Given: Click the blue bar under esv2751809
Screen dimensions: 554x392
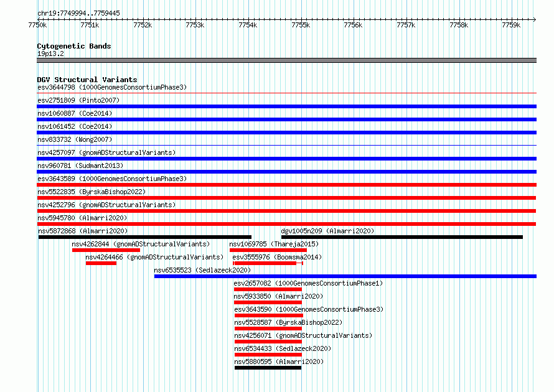Looking at the screenshot, I should pos(286,106).
